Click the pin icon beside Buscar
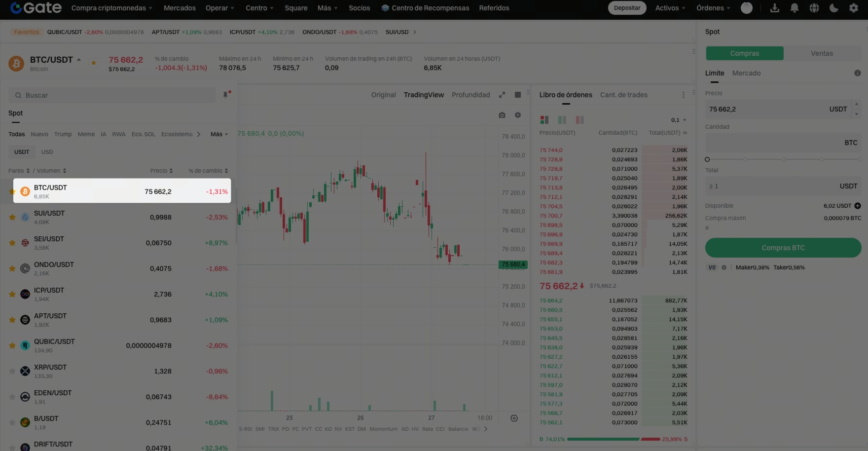The height and width of the screenshot is (451, 868). click(226, 95)
